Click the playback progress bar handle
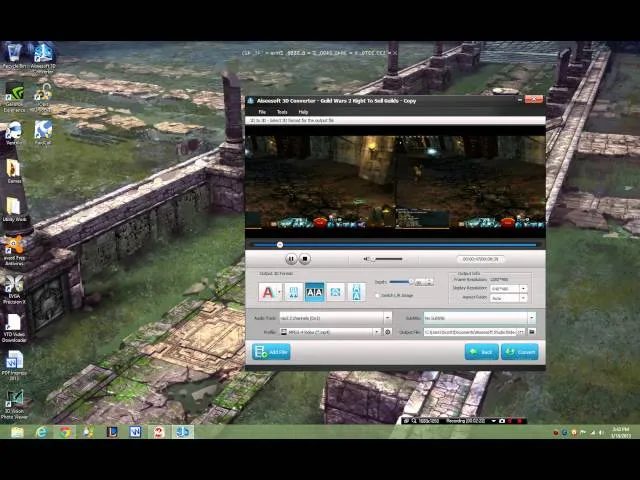 click(280, 245)
